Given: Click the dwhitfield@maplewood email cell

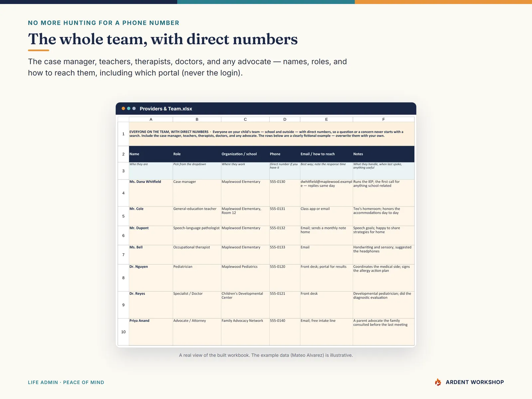Looking at the screenshot, I should (x=327, y=193).
